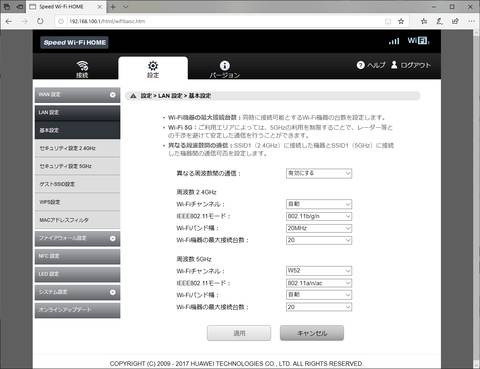Click the 適用 (apply) button
The image size is (480, 369).
pyautogui.click(x=239, y=333)
